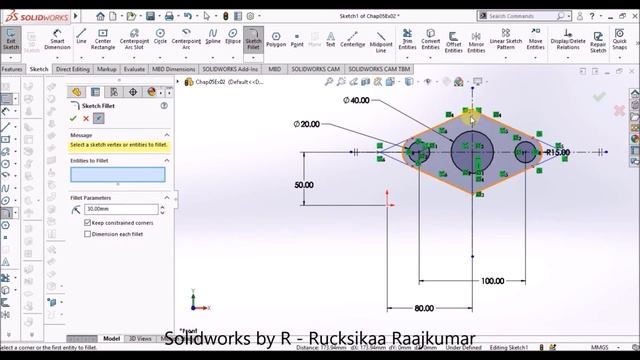Open the PropertyManager tab icon
The height and width of the screenshot is (360, 640).
pyautogui.click(x=96, y=92)
